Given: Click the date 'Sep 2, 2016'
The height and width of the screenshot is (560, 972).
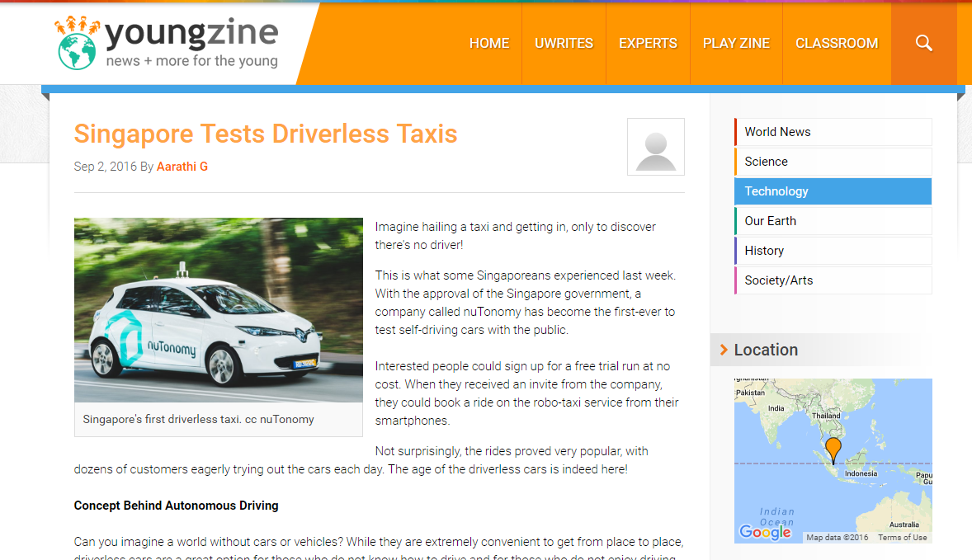Looking at the screenshot, I should point(106,167).
